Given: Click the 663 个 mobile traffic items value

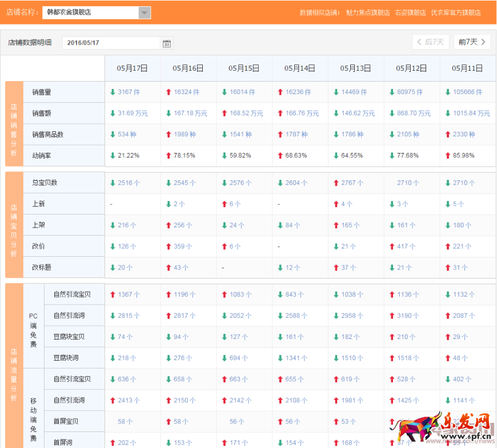Looking at the screenshot, I should [x=239, y=380].
